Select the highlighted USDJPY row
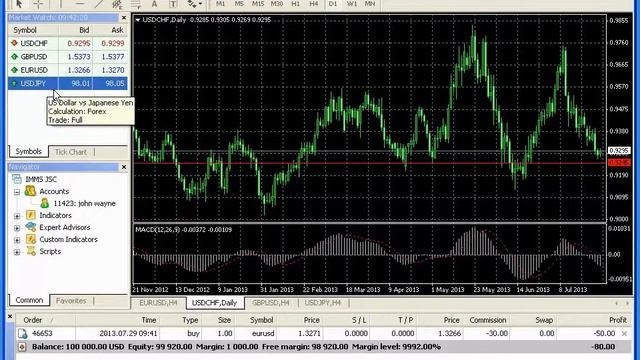The height and width of the screenshot is (360, 640). [x=67, y=83]
